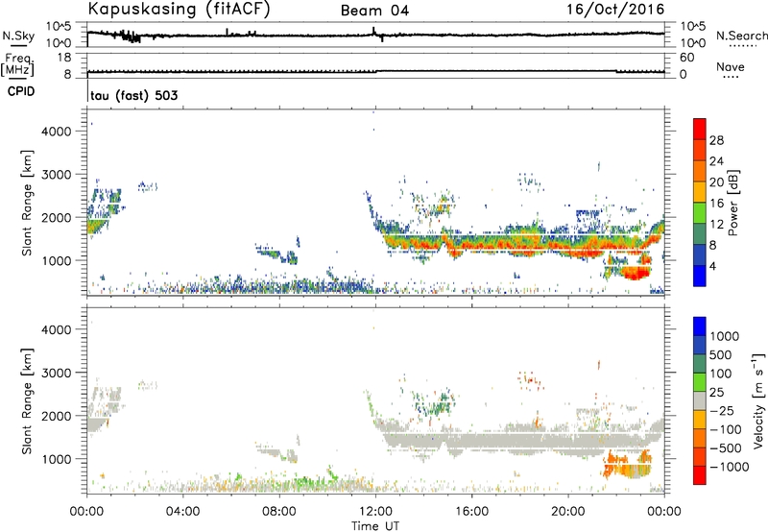
Task: Select the N.Search legend label
Action: [742, 36]
